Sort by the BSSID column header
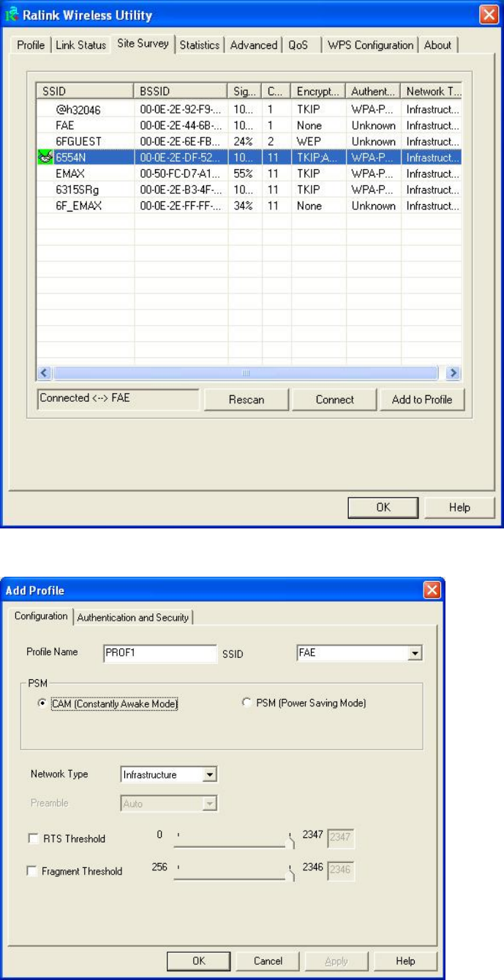This screenshot has height=980, width=504. tap(181, 91)
